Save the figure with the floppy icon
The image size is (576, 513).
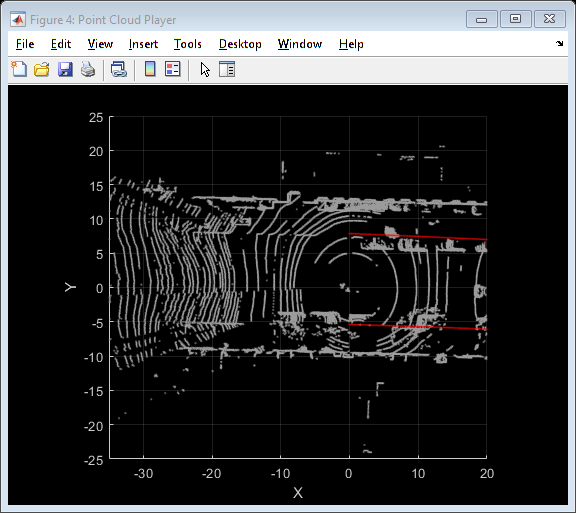[x=65, y=69]
